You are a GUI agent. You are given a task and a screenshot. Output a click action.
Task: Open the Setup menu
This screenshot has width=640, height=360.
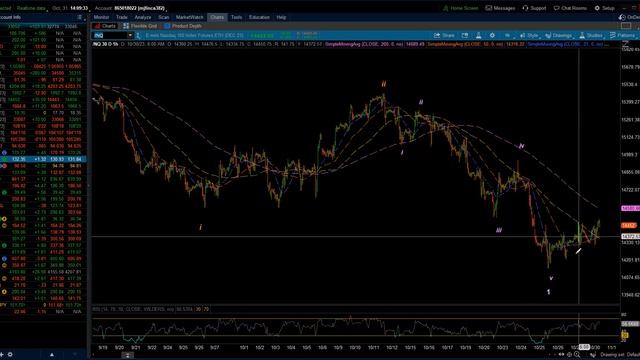tap(604, 8)
